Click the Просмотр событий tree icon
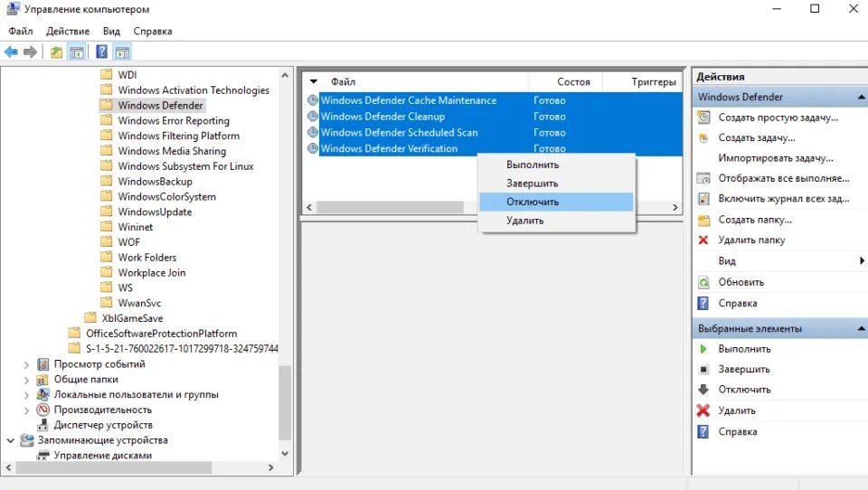 point(43,364)
